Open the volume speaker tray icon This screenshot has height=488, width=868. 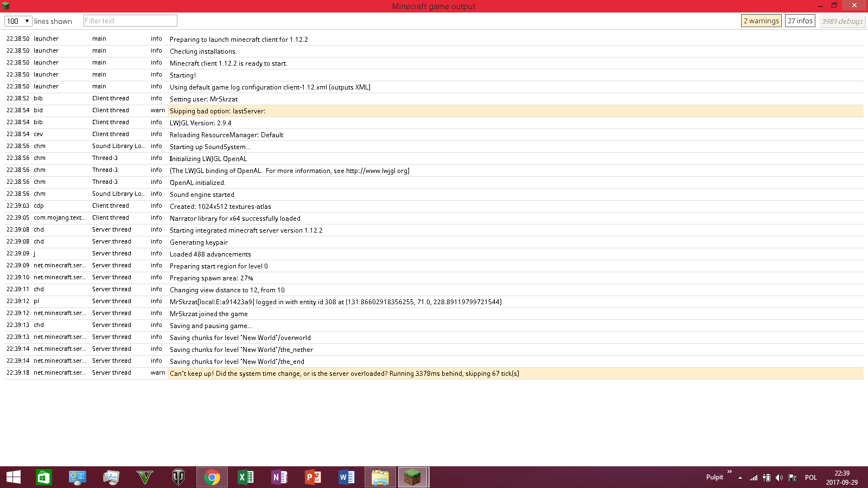coord(780,478)
